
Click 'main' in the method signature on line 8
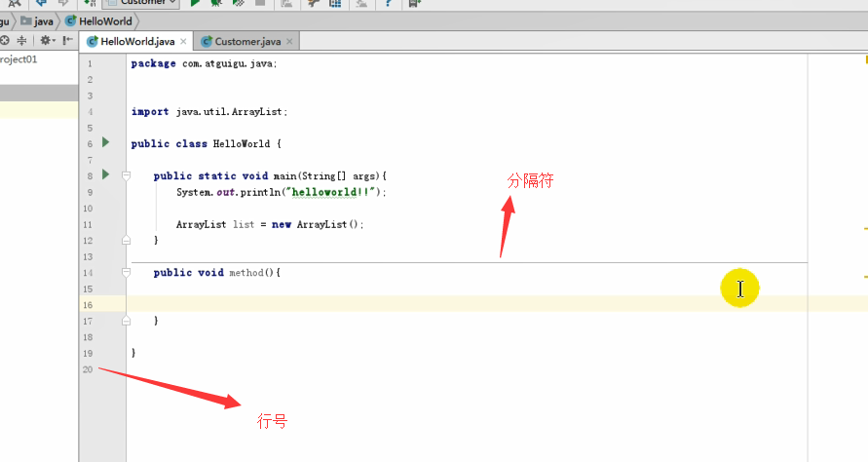(x=285, y=176)
